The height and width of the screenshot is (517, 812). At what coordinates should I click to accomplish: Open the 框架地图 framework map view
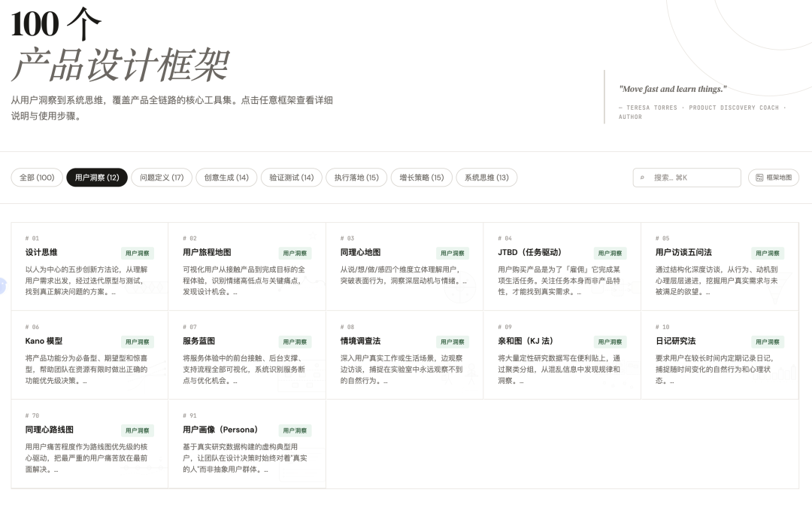[774, 178]
